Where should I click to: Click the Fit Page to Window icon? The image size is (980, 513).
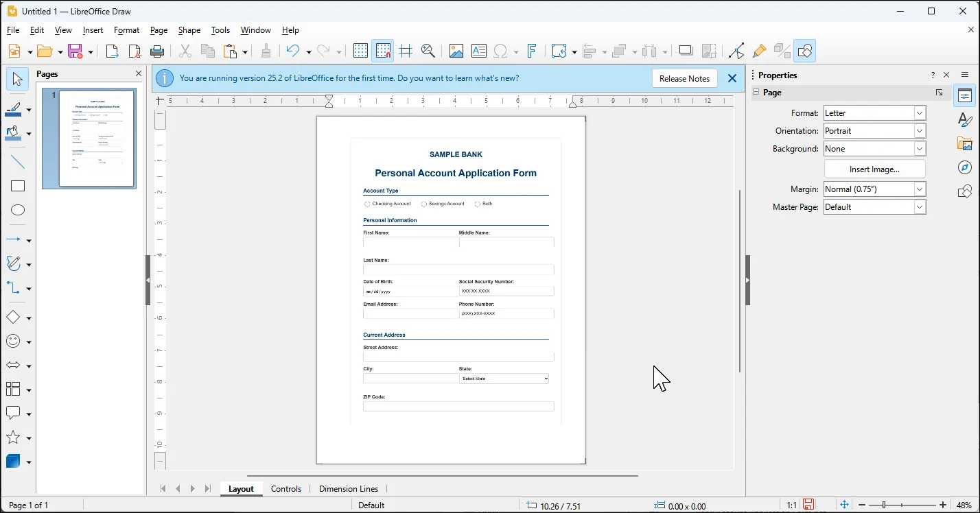(845, 505)
